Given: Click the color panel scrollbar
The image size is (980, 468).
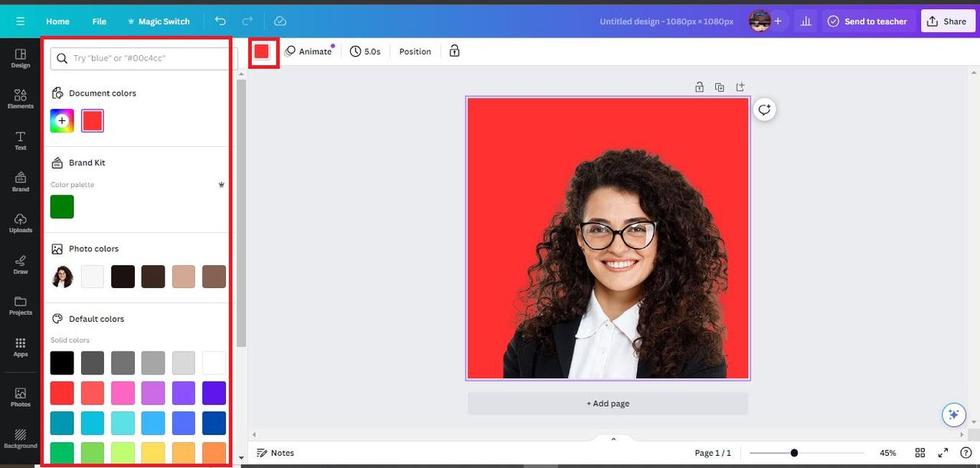Looking at the screenshot, I should pos(241,213).
